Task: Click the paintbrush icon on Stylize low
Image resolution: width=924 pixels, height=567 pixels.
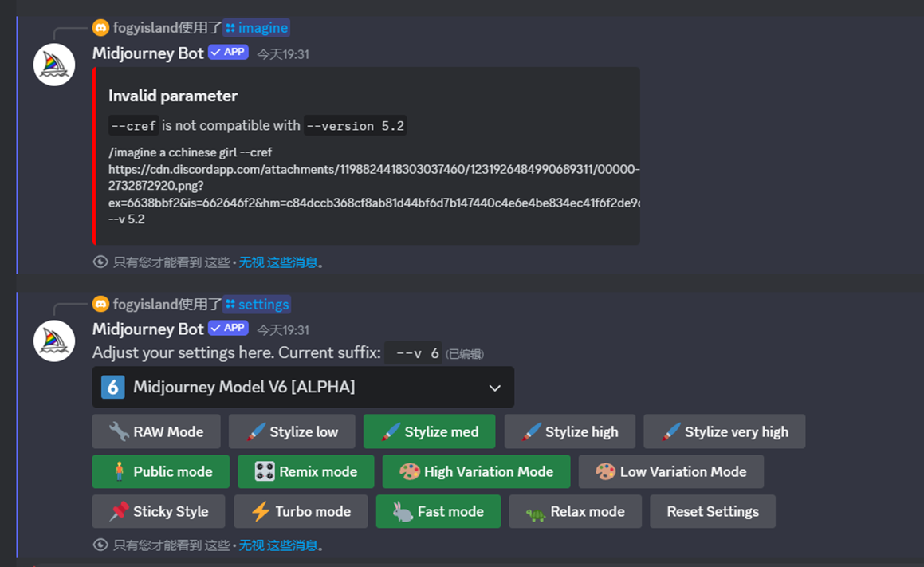Action: click(x=256, y=431)
